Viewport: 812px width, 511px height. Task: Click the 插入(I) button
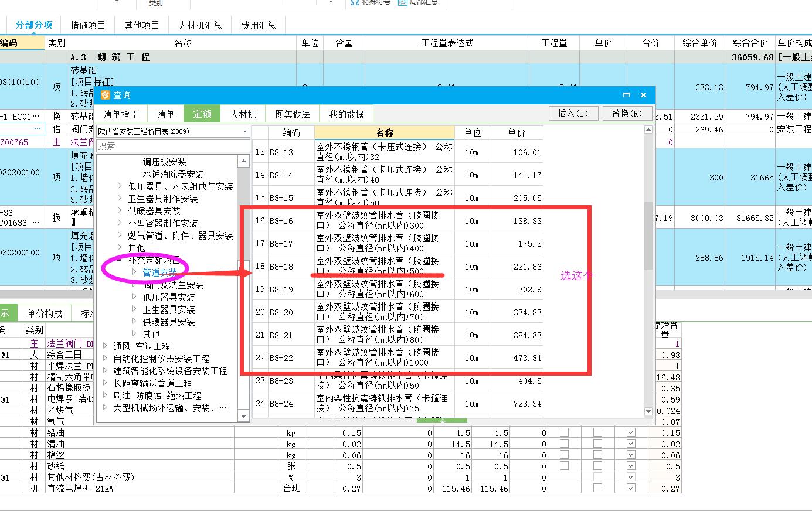(x=573, y=113)
